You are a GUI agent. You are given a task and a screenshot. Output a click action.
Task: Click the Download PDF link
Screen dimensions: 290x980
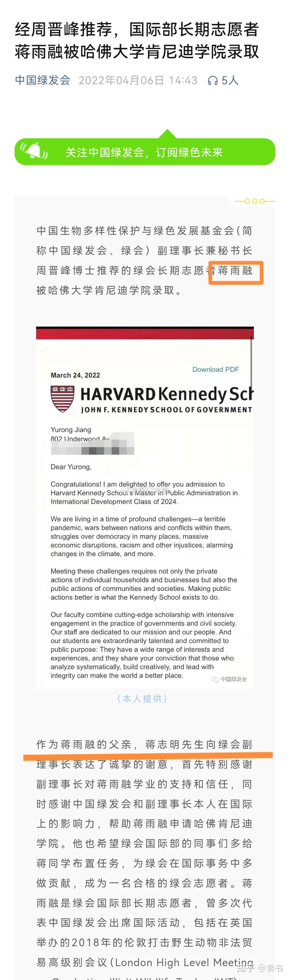tap(215, 369)
